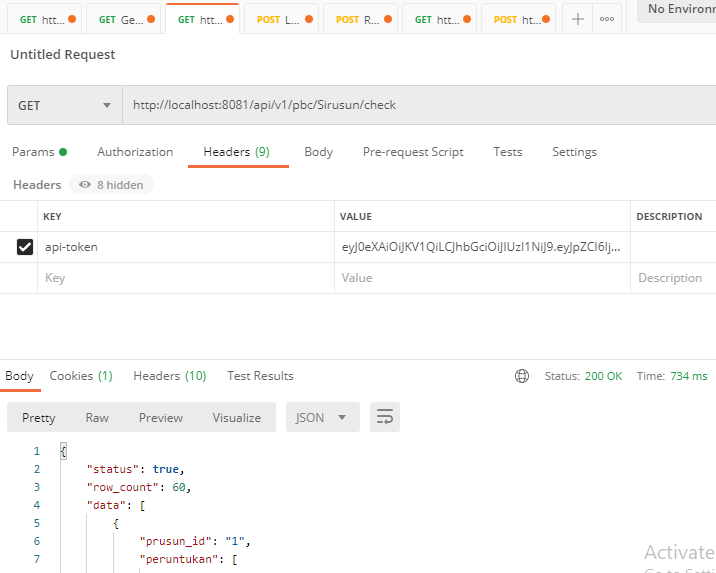
Task: Open the GET method dropdown
Action: (64, 105)
